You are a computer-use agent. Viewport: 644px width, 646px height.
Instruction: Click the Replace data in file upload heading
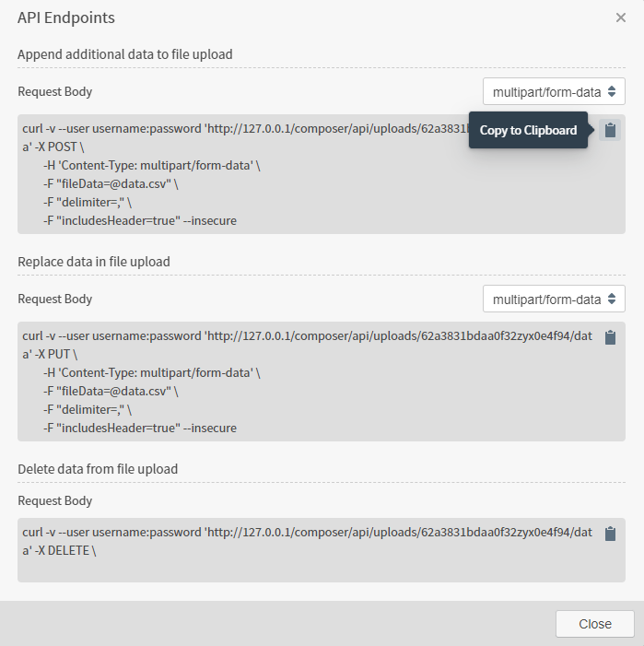coord(94,262)
